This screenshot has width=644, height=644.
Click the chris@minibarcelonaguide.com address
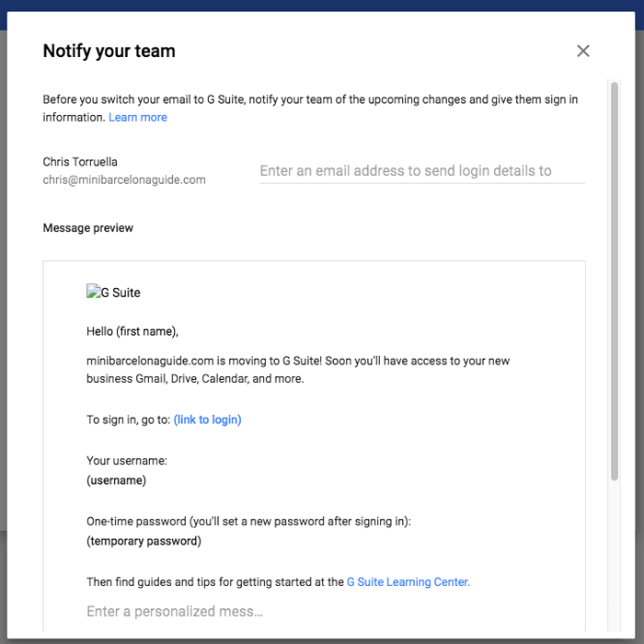(x=124, y=180)
